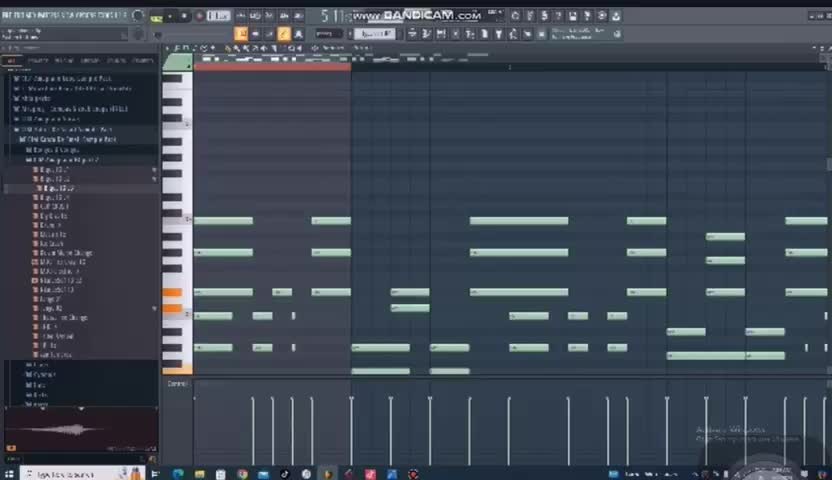Click the last icon with down arrow in top toolbar
Viewport: 832px width, 480px height.
(x=616, y=16)
